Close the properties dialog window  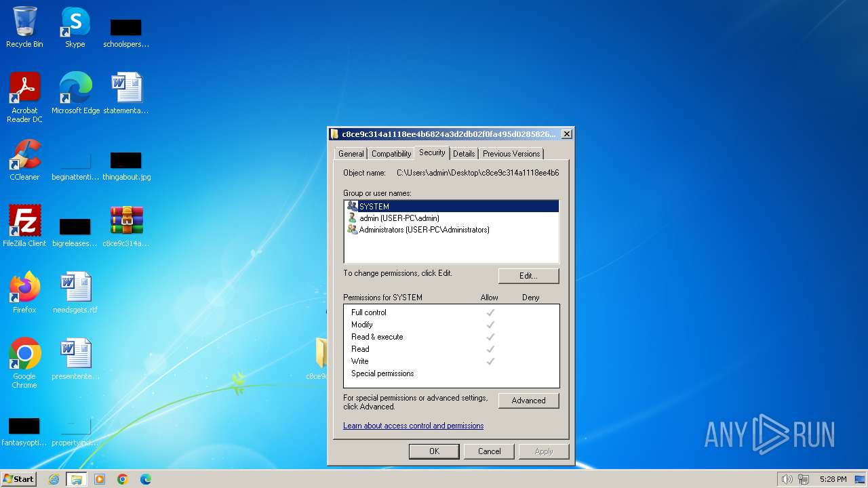(x=567, y=134)
